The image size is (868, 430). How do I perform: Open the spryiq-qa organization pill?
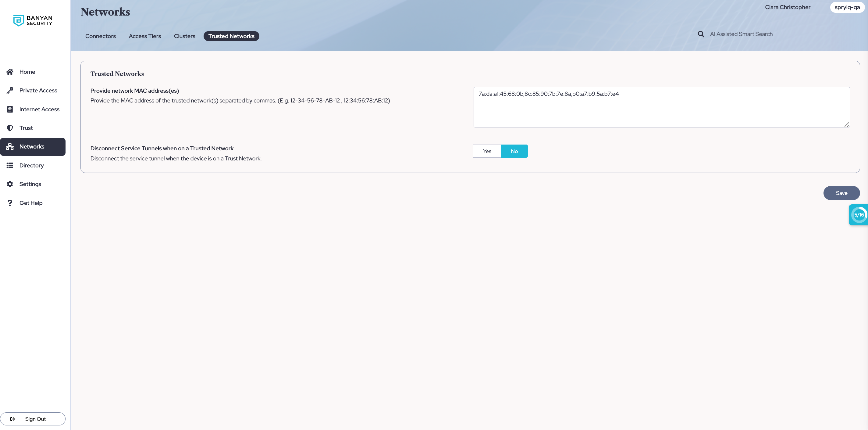[847, 7]
